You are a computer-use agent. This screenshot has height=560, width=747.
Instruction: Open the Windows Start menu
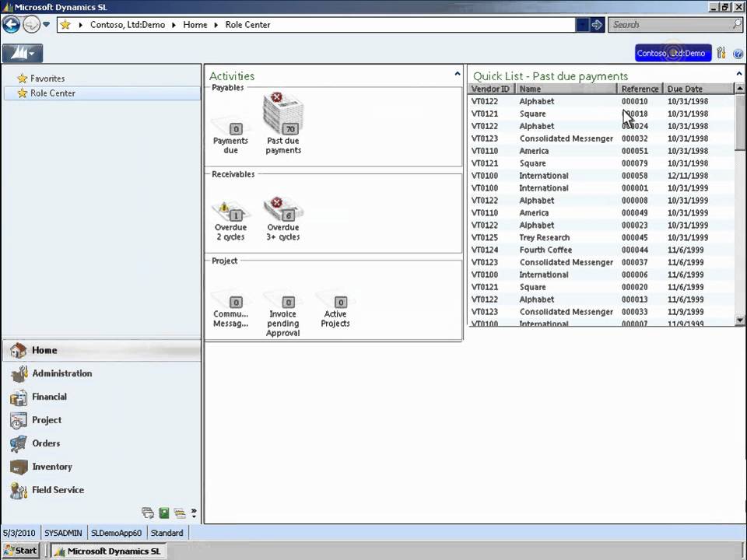pyautogui.click(x=20, y=551)
